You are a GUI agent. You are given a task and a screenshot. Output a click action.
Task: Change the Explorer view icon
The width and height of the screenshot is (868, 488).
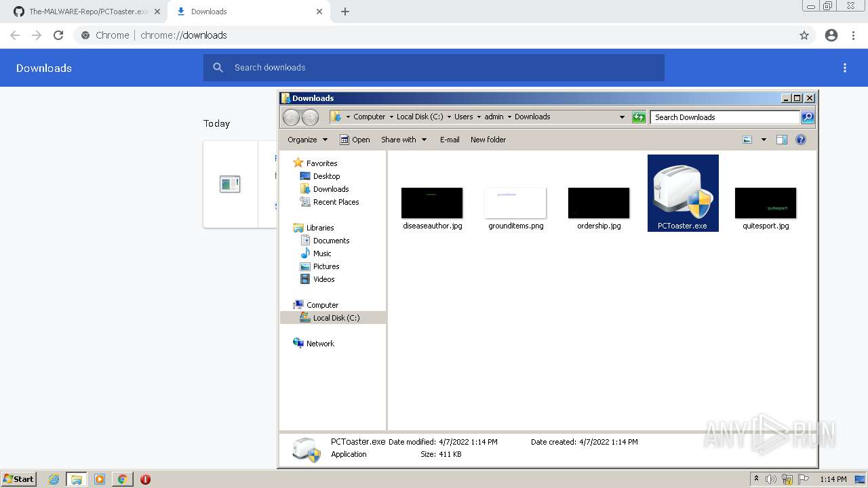(747, 140)
